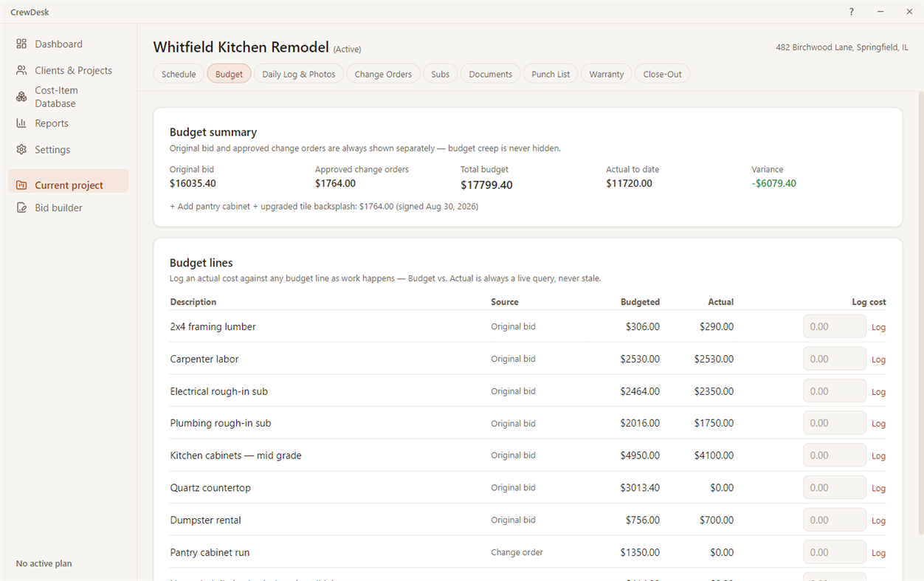This screenshot has height=581, width=924.
Task: Focus cost field for Kitchen cabinets row
Action: [x=835, y=455]
